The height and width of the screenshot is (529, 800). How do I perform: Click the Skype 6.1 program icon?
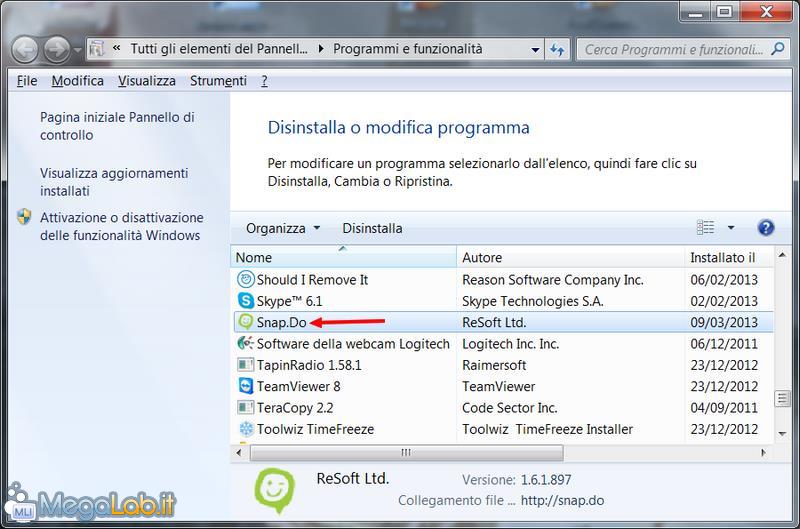coord(246,301)
